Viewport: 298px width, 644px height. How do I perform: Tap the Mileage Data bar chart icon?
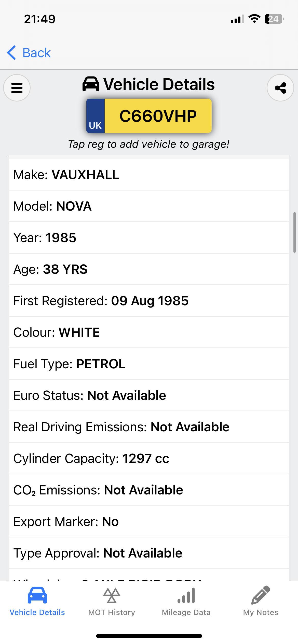[186, 595]
